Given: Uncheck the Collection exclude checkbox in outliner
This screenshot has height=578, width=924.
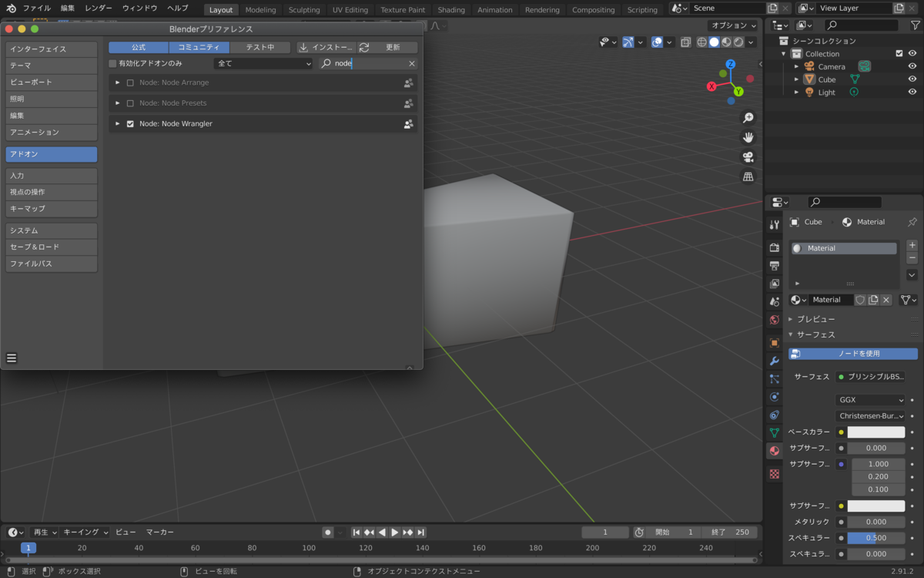Looking at the screenshot, I should tap(899, 54).
